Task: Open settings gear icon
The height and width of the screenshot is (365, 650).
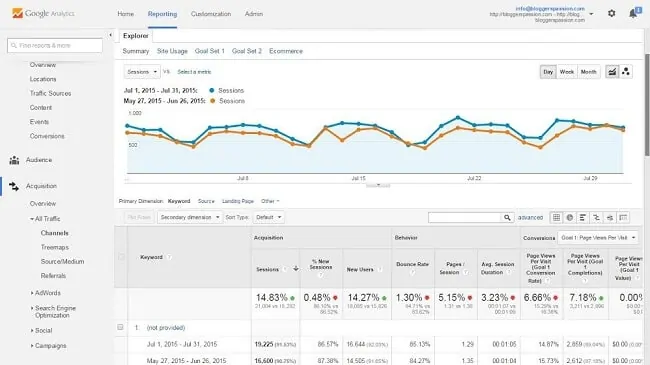Action: 611,13
